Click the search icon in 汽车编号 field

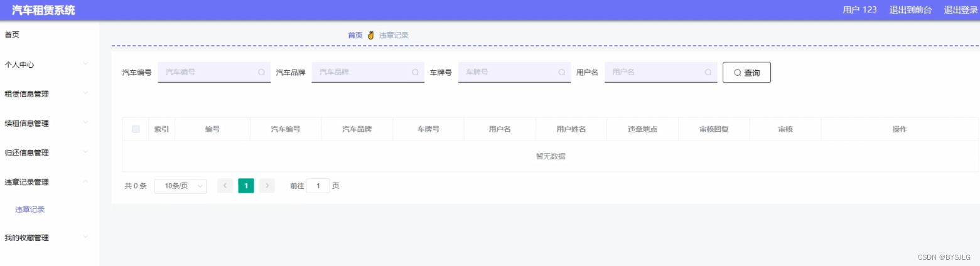tap(261, 72)
